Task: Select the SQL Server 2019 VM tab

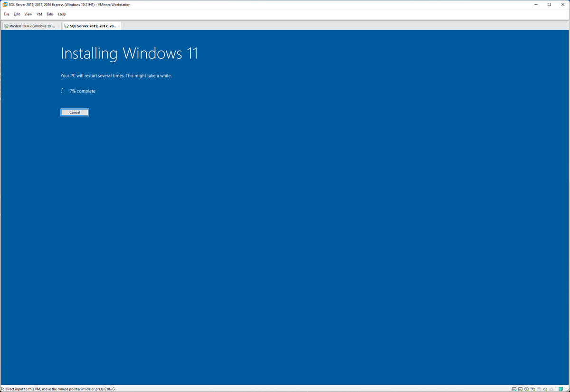Action: click(x=92, y=26)
